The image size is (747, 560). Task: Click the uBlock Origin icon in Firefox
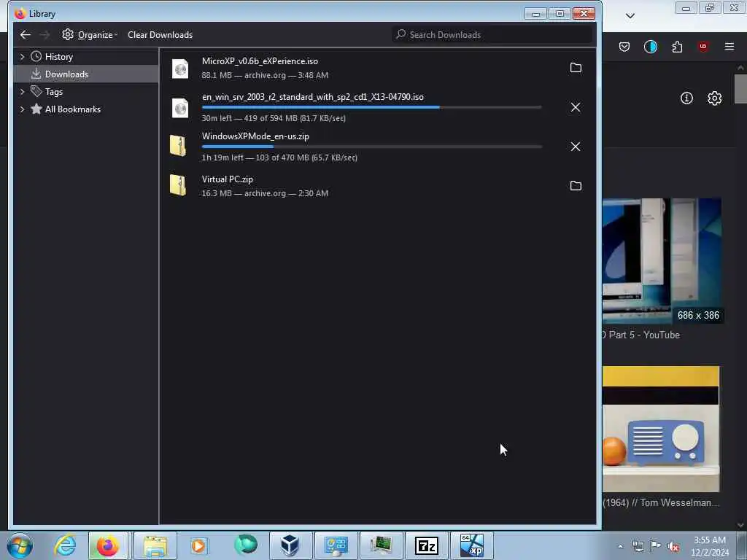pyautogui.click(x=703, y=47)
